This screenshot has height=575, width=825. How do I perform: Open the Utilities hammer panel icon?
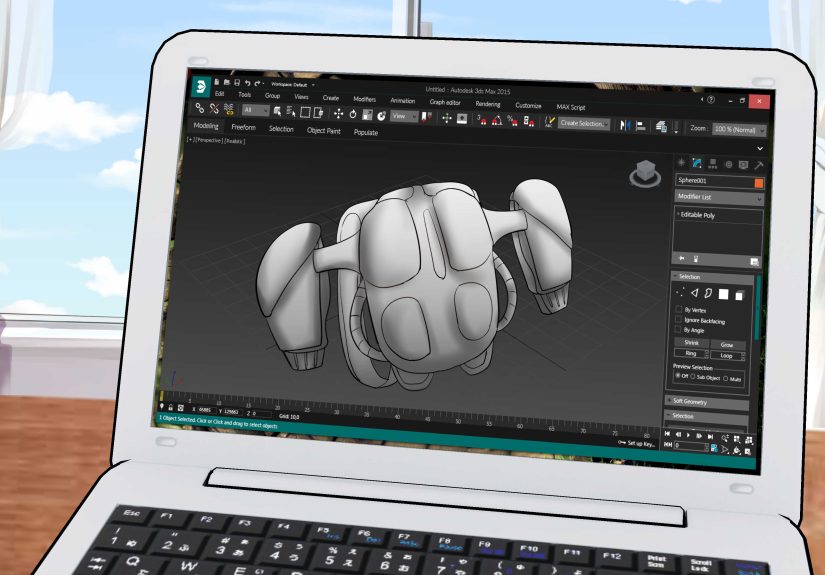coord(759,165)
